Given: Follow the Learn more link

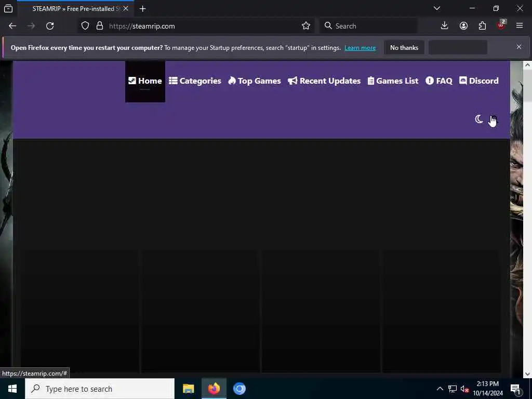Looking at the screenshot, I should (360, 48).
